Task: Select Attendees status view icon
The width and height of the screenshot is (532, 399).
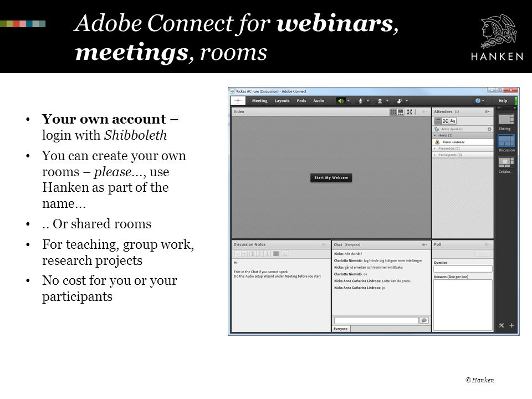Action: pos(453,121)
